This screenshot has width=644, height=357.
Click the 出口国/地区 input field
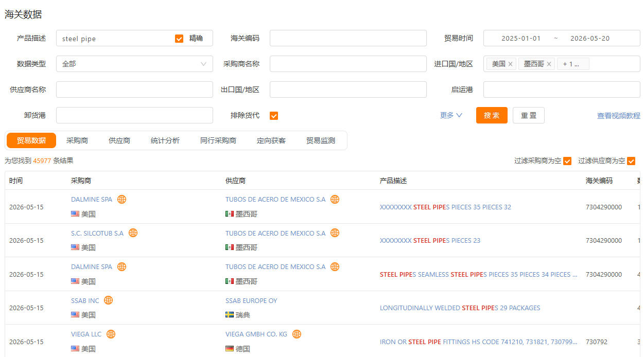coord(348,90)
